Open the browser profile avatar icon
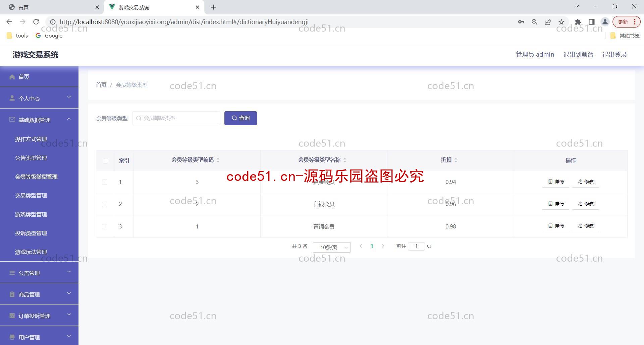This screenshot has height=345, width=644. point(605,22)
